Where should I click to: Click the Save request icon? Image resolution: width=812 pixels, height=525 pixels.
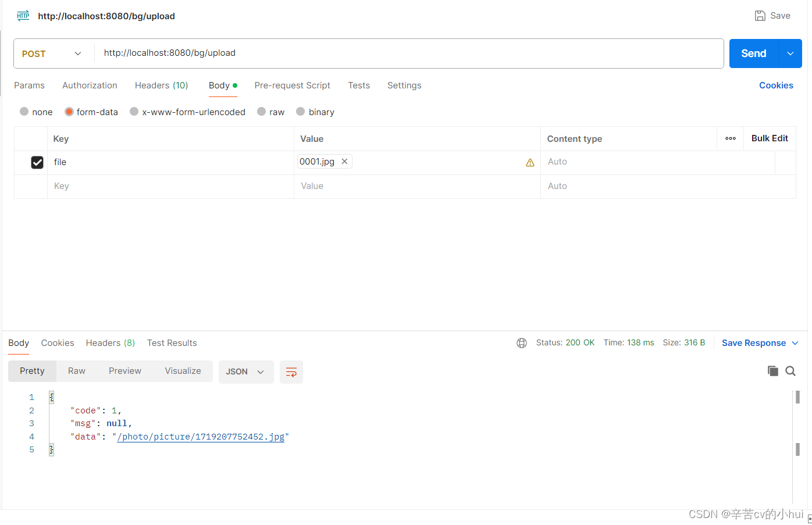click(760, 15)
